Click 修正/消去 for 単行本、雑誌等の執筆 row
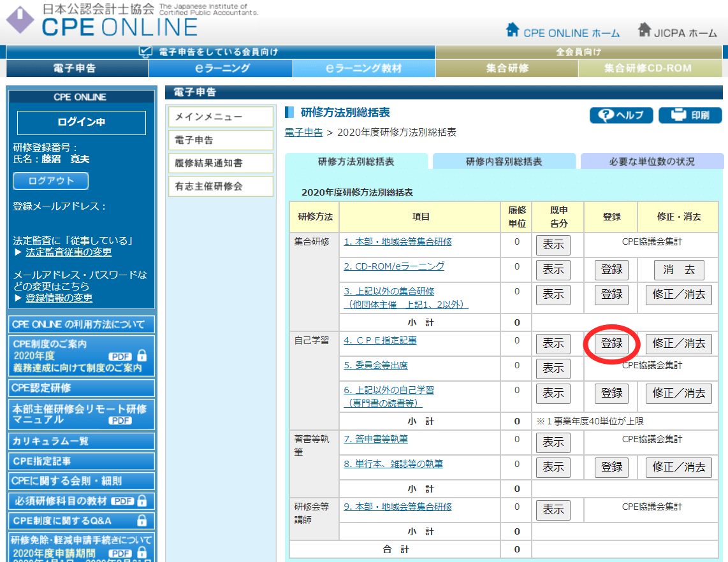 pos(679,467)
